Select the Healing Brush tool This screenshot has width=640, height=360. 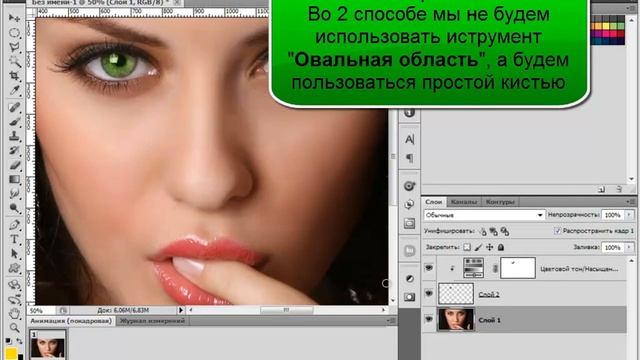15,107
